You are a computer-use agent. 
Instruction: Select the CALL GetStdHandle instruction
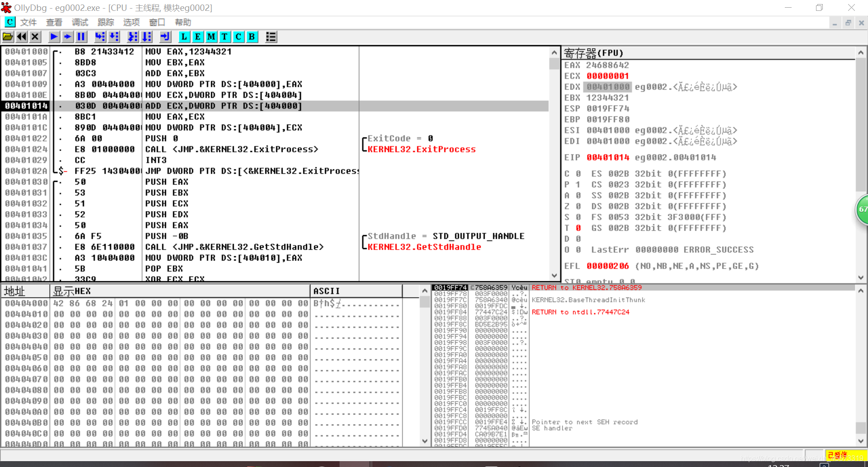click(274, 247)
